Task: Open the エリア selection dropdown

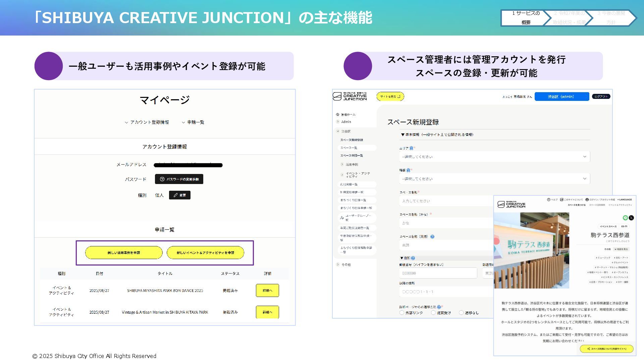Action: pyautogui.click(x=494, y=157)
